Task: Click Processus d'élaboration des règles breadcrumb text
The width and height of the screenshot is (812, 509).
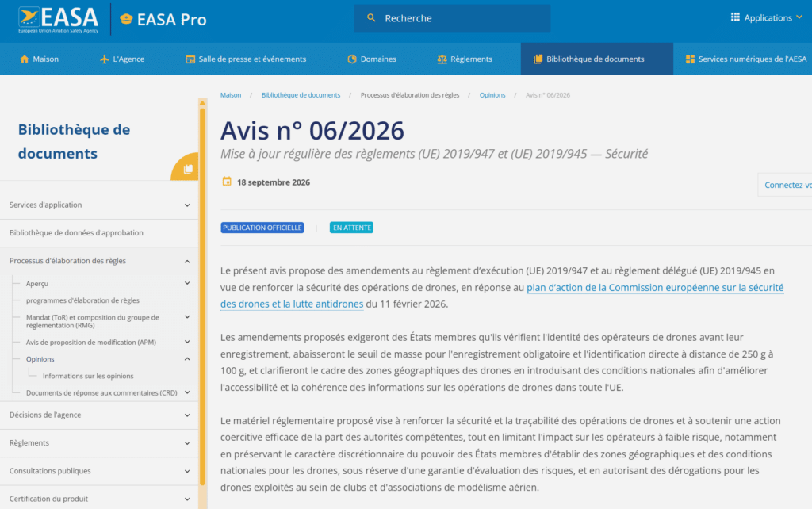Action: (410, 95)
